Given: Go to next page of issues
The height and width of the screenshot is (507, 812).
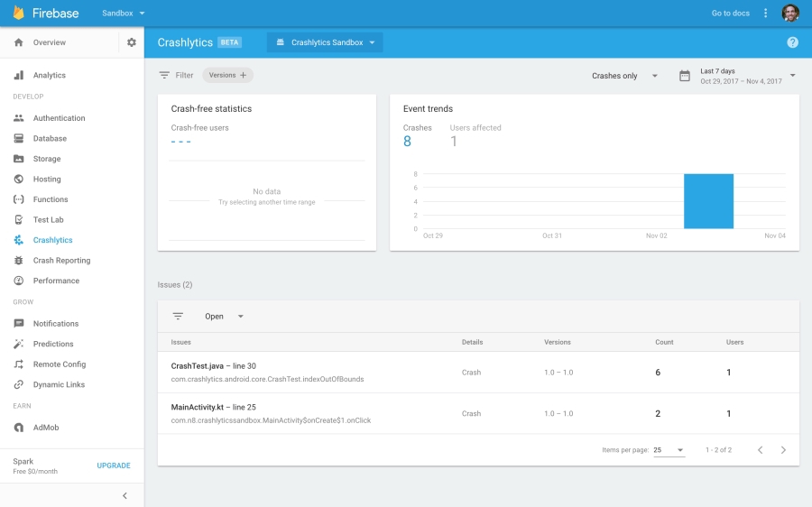Looking at the screenshot, I should pyautogui.click(x=783, y=450).
